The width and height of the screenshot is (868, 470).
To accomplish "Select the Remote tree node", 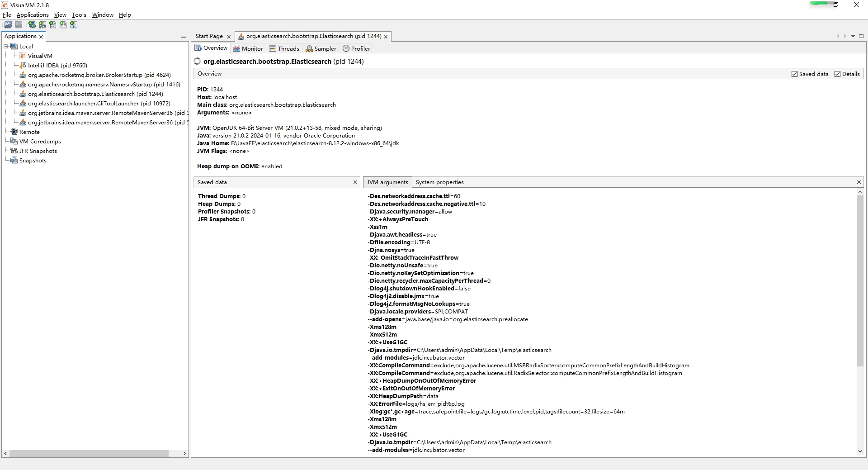I will (x=29, y=132).
